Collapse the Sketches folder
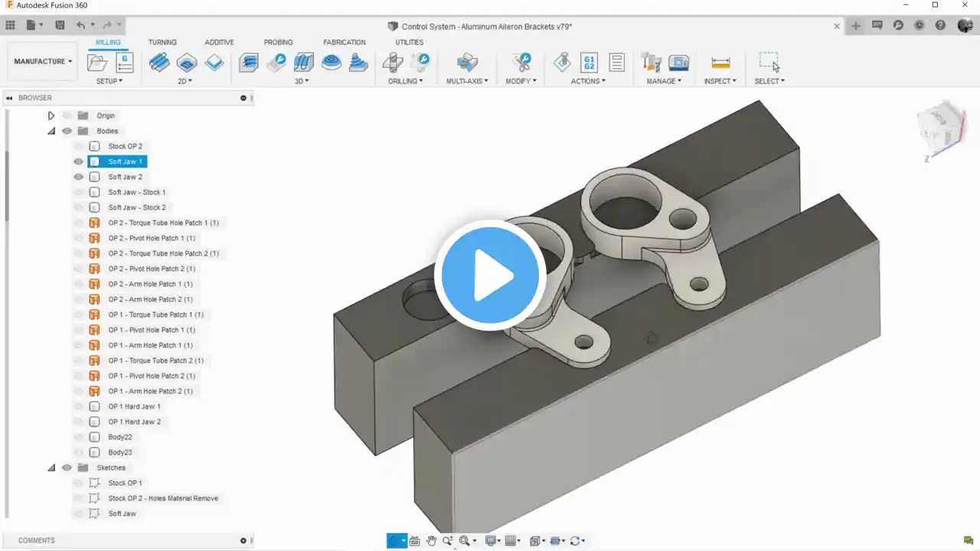The width and height of the screenshot is (980, 551). [51, 468]
